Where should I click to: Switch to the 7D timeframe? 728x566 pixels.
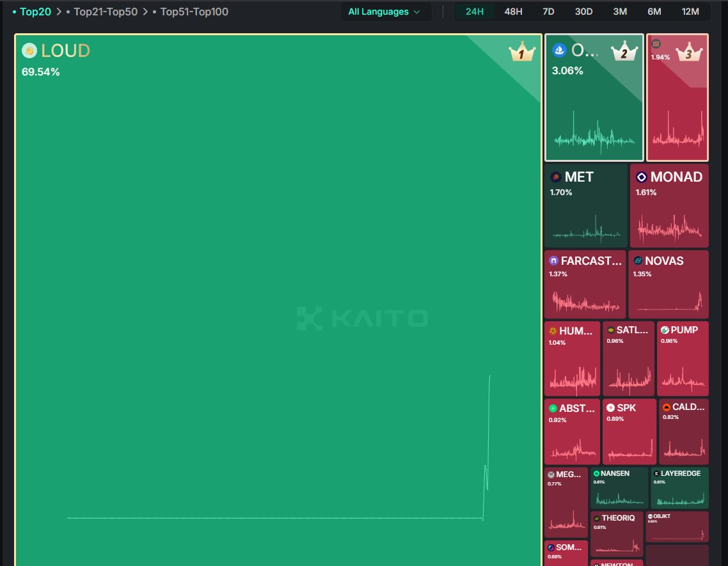point(548,12)
